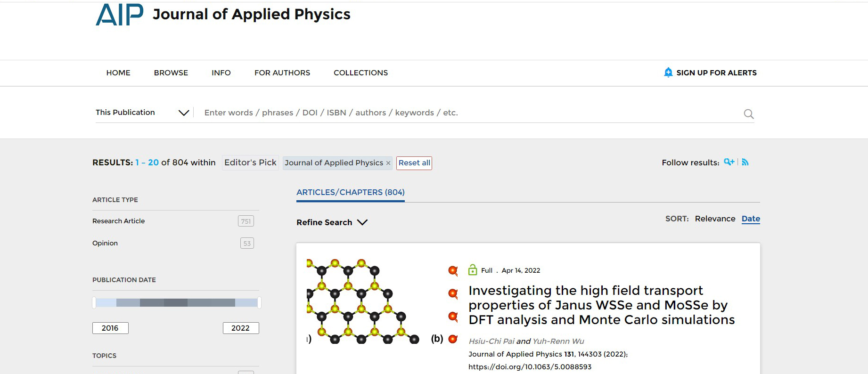Open the COLLECTIONS menu
Screen dimensions: 868x374
coord(361,73)
